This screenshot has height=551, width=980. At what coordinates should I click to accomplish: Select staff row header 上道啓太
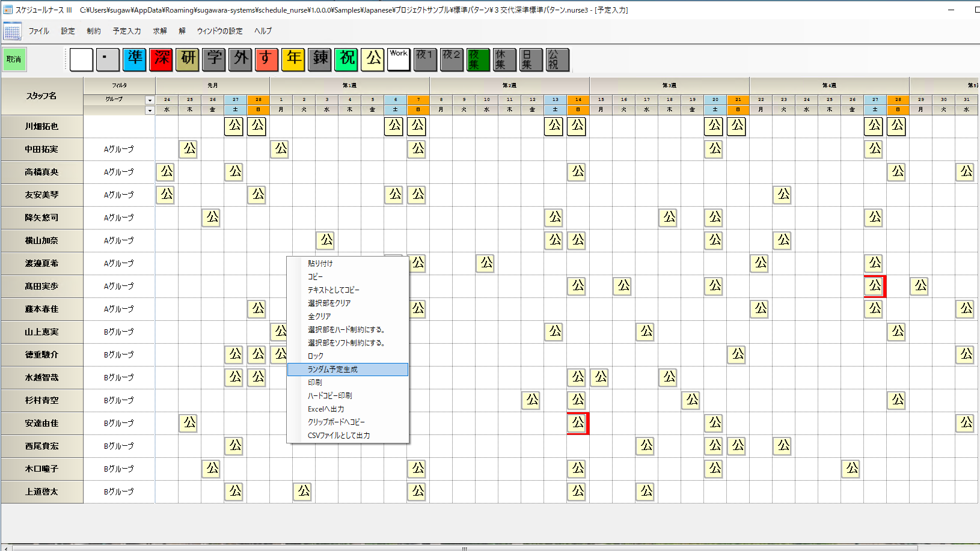(42, 492)
